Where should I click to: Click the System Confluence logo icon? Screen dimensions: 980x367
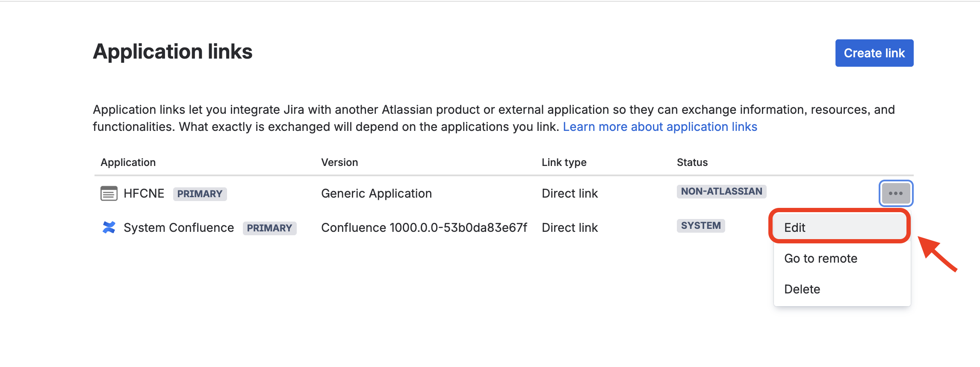(109, 228)
